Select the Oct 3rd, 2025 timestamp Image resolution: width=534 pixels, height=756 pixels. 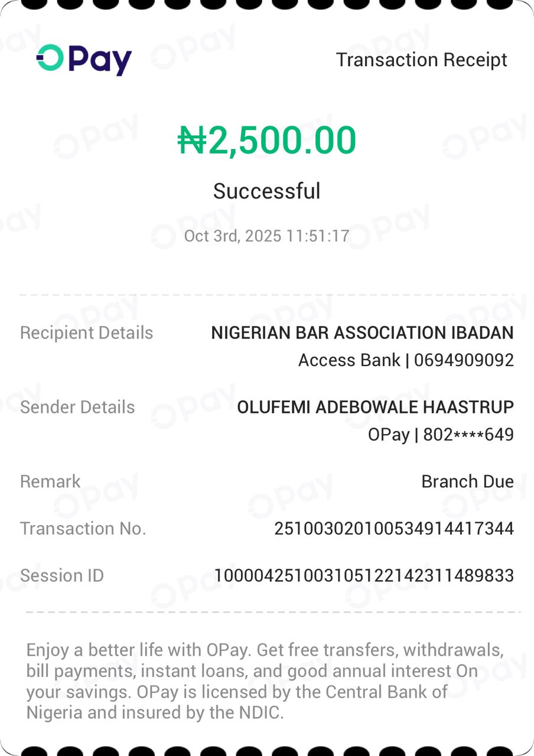click(x=267, y=236)
